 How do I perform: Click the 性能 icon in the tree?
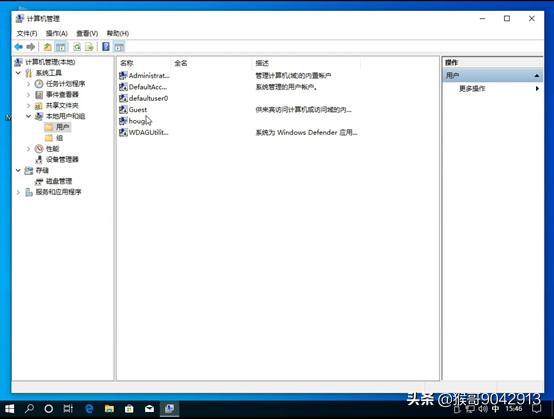click(x=39, y=149)
